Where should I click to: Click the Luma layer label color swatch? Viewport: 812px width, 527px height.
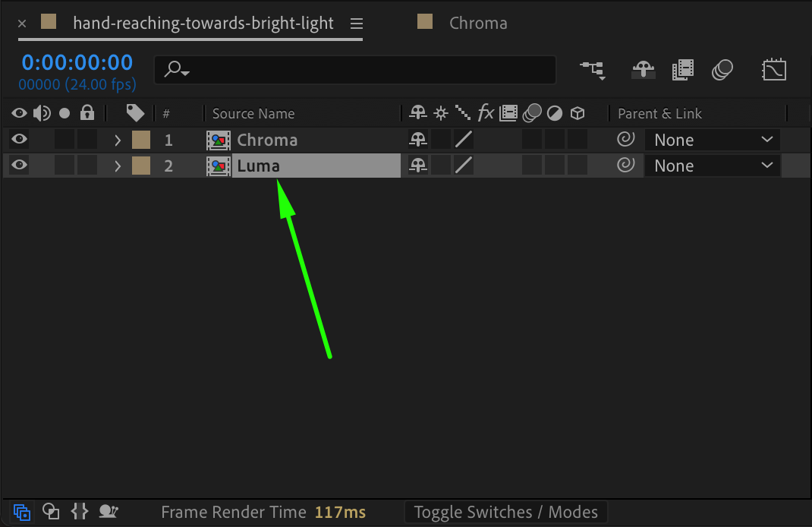(141, 166)
